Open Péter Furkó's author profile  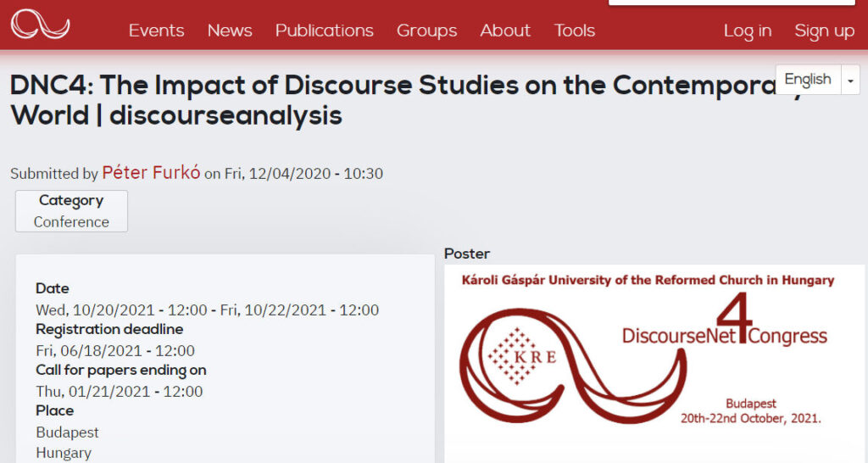(151, 173)
